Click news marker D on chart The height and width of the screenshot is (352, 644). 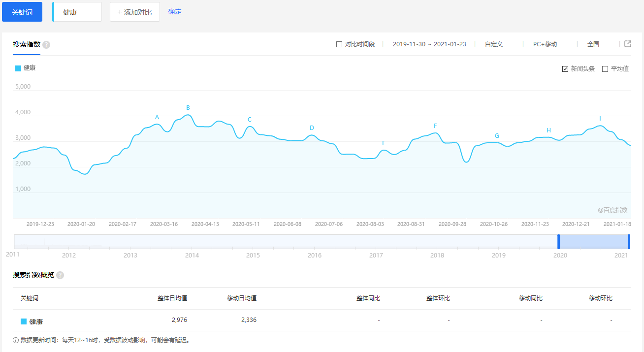coord(312,128)
